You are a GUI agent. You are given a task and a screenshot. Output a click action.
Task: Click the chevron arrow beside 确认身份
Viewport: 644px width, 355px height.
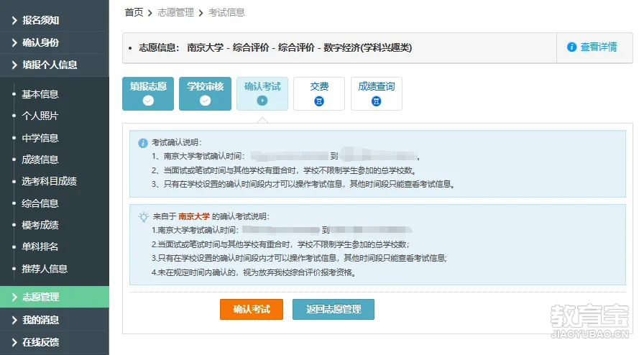point(14,42)
